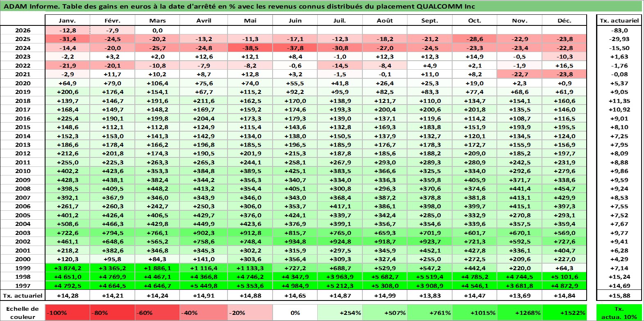Click the Nov. column header
Screen dimensions: 644x321
pos(519,20)
